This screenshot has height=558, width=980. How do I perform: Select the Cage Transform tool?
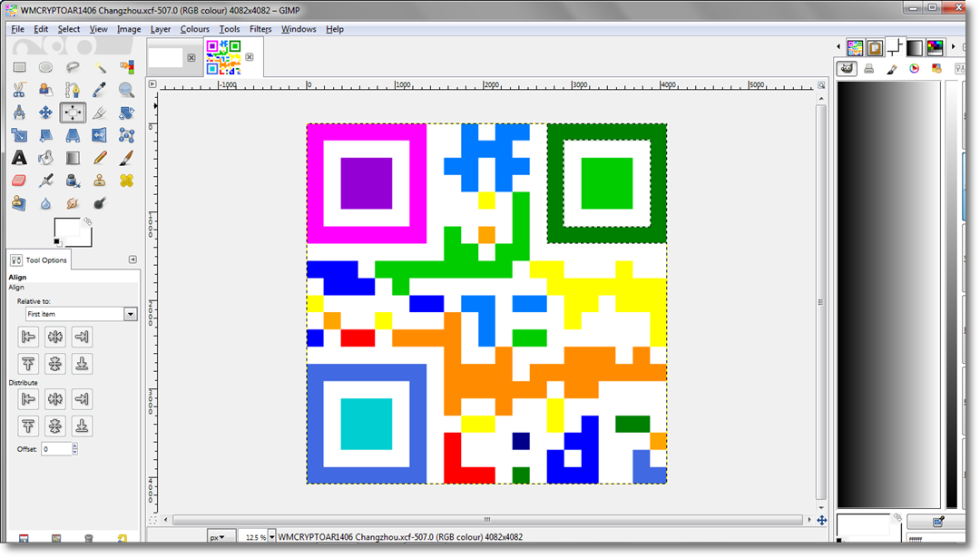(127, 135)
